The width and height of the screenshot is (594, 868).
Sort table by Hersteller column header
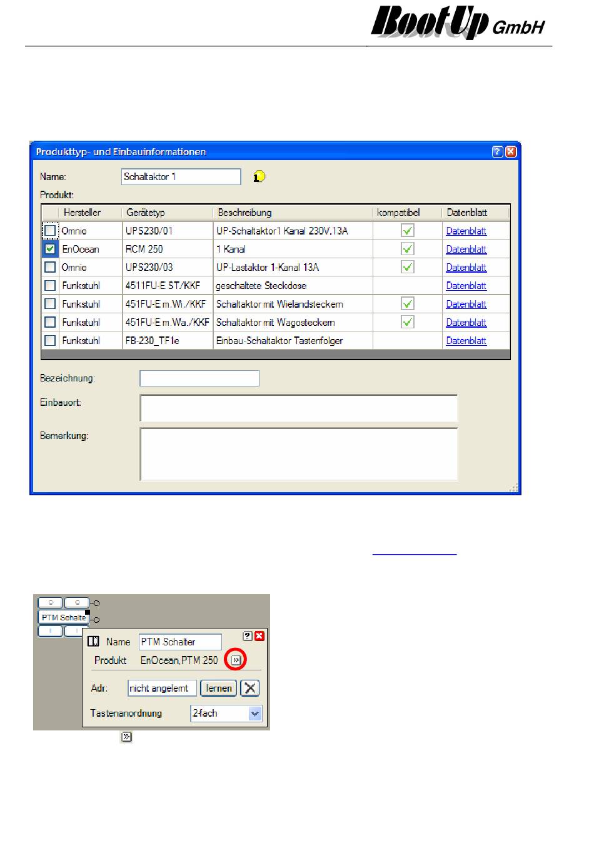[91, 213]
